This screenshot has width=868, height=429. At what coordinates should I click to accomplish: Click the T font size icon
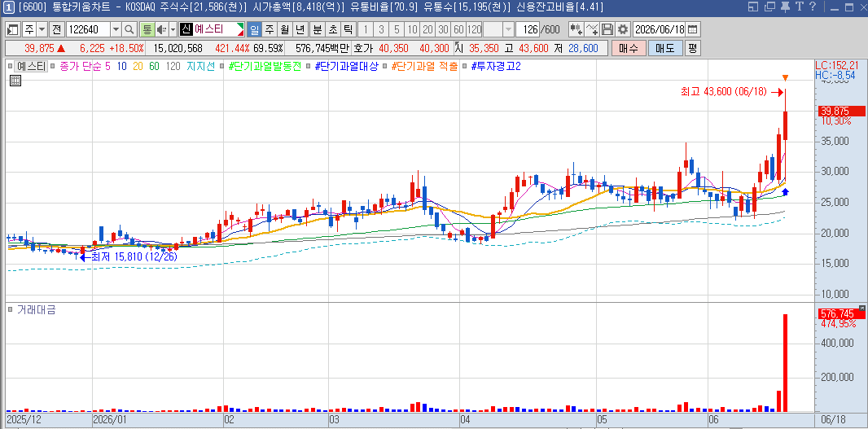(x=798, y=7)
